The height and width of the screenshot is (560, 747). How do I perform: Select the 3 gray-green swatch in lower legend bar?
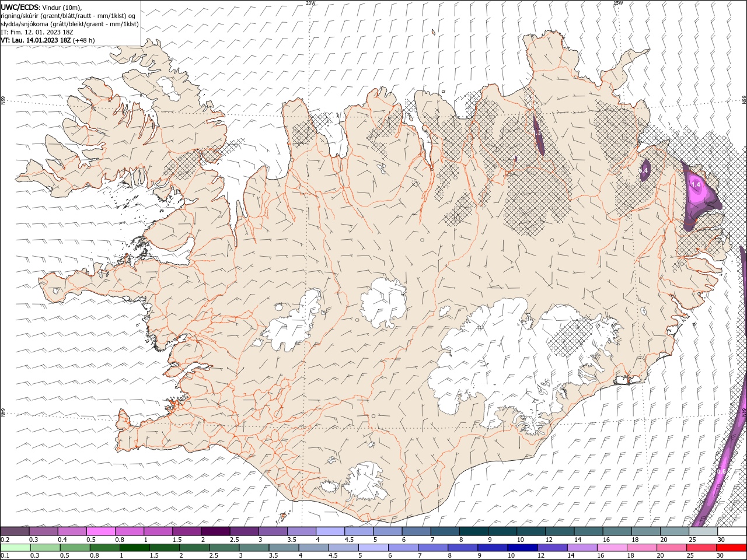coord(254,548)
